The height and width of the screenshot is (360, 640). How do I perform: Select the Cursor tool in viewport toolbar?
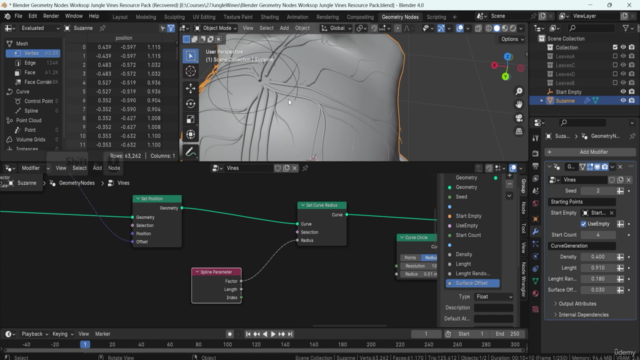(190, 71)
